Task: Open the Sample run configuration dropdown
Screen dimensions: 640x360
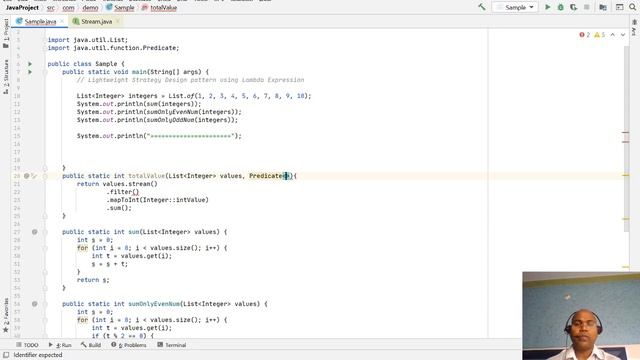Action: [x=515, y=7]
